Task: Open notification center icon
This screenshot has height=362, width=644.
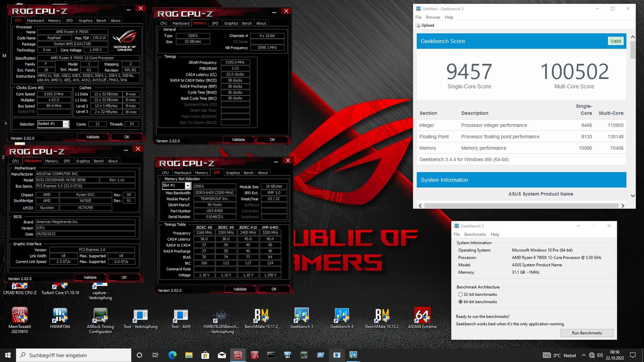Action: 633,355
